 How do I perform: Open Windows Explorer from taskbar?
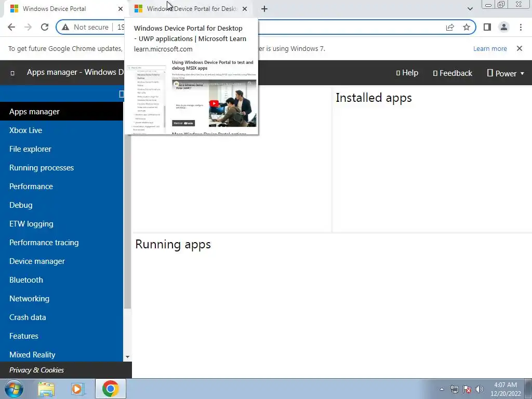click(46, 389)
